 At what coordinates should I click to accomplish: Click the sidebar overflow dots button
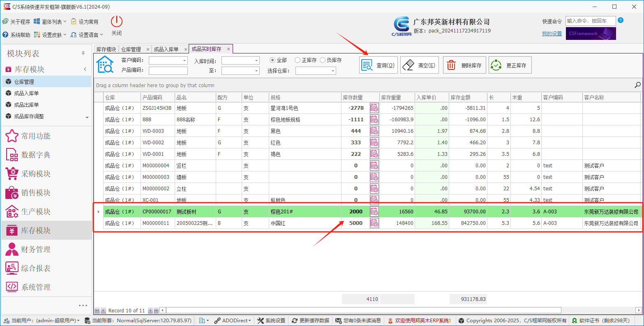(x=83, y=305)
